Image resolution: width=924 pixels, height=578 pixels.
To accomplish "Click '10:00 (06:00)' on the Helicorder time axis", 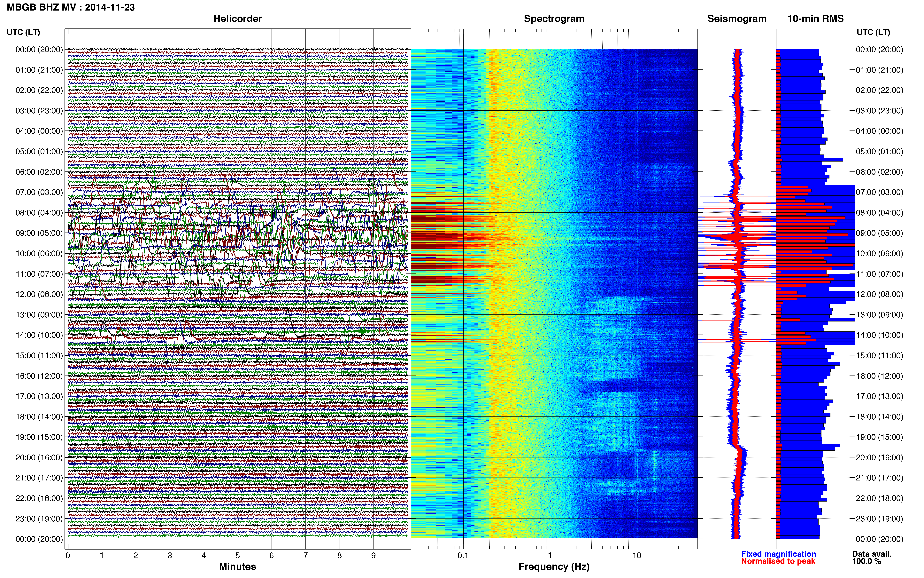I will point(39,253).
